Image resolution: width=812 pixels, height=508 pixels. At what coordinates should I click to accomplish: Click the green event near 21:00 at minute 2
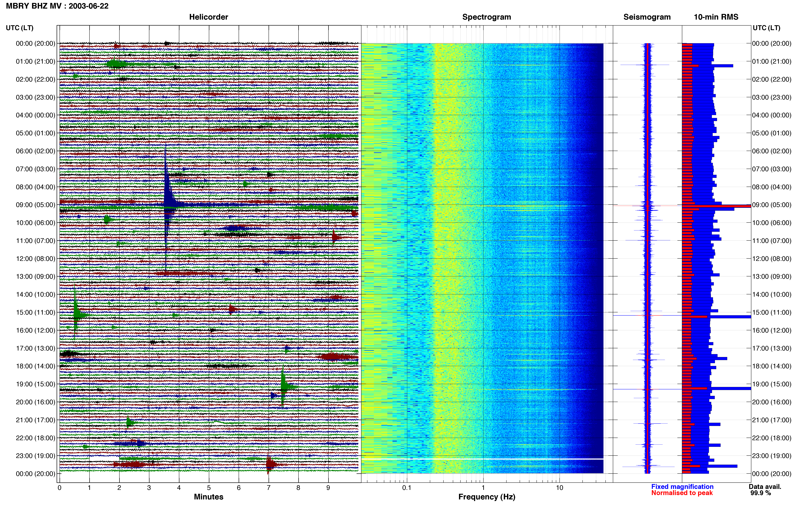click(130, 423)
